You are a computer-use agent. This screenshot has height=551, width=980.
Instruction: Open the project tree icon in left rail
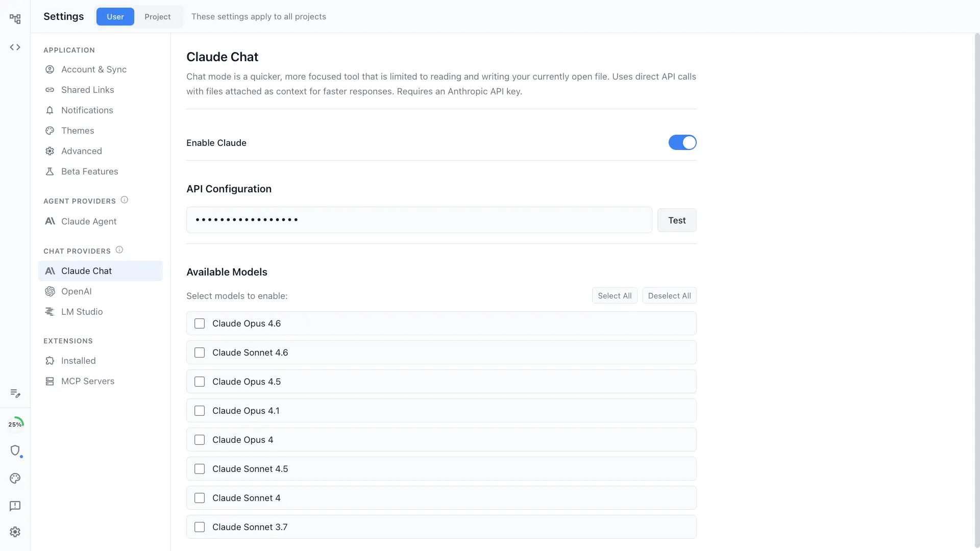pyautogui.click(x=15, y=19)
